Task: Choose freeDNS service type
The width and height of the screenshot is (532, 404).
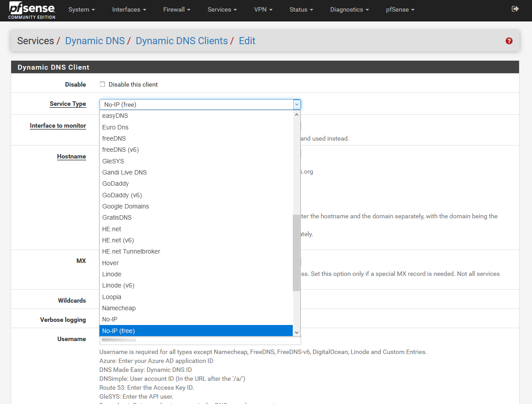Action: point(196,138)
